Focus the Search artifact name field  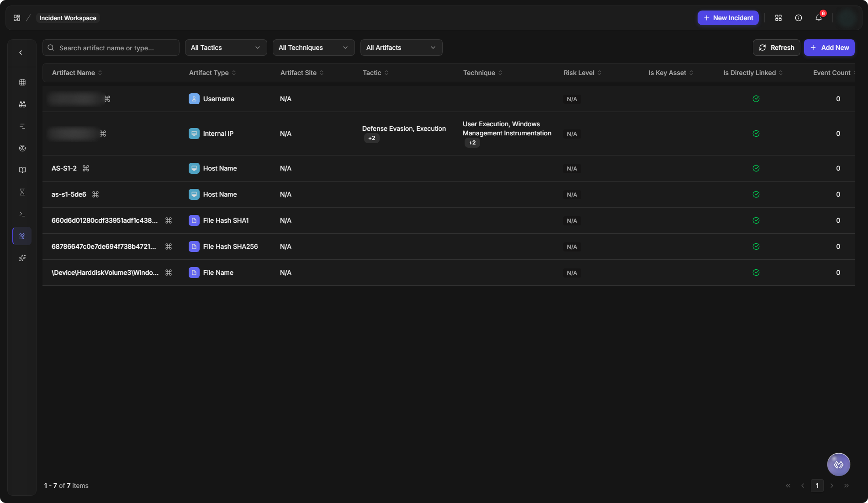[111, 48]
